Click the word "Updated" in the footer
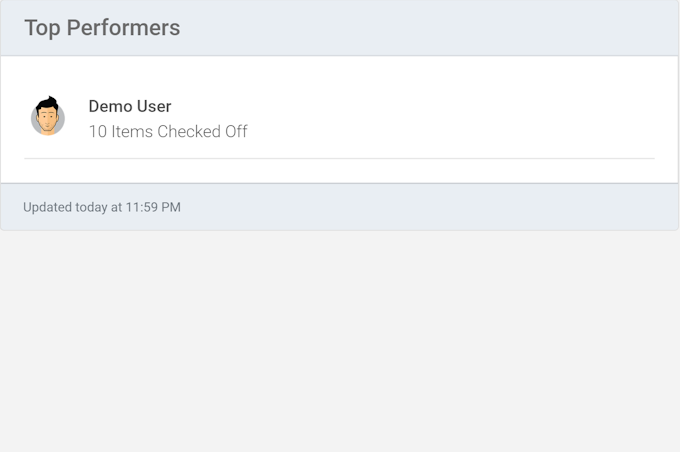The width and height of the screenshot is (680, 452). click(47, 207)
